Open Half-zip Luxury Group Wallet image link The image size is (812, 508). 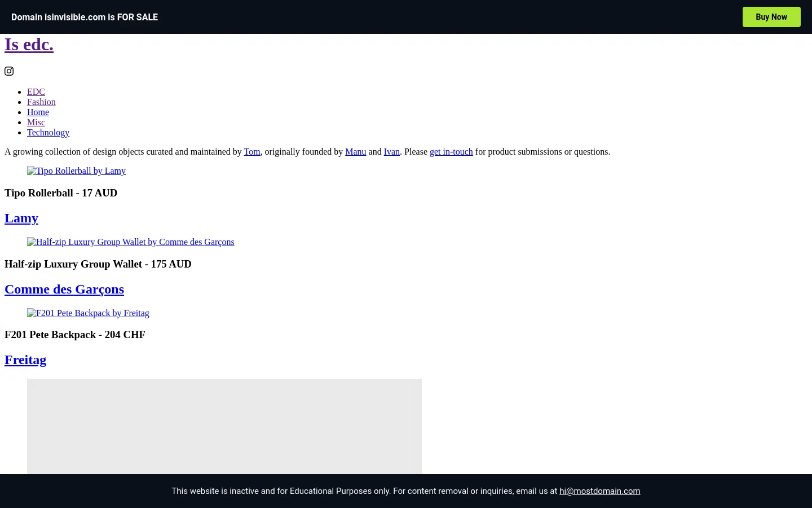pyautogui.click(x=130, y=242)
